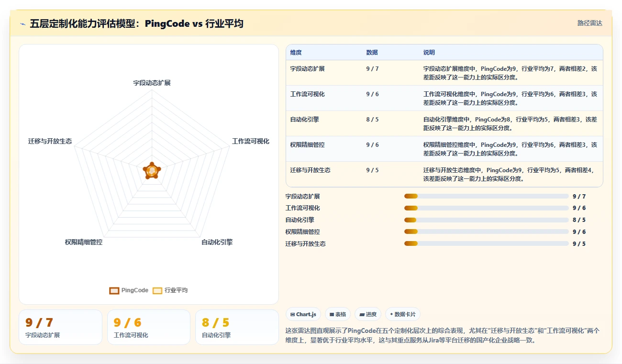Toggle the 行业平均 legend swatch

(157, 290)
